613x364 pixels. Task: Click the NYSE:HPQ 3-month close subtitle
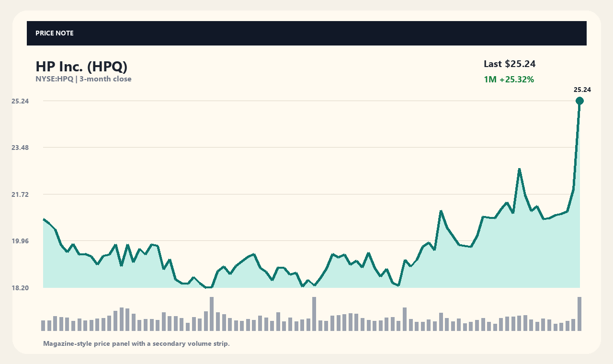tap(83, 79)
